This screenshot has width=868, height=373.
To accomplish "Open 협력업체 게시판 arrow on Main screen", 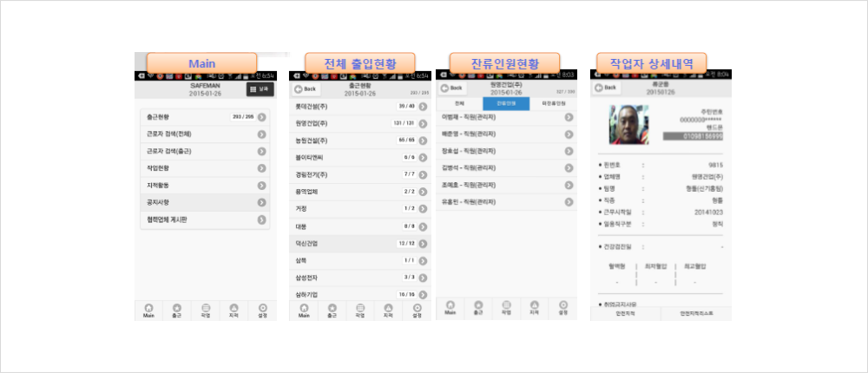I will pyautogui.click(x=262, y=219).
